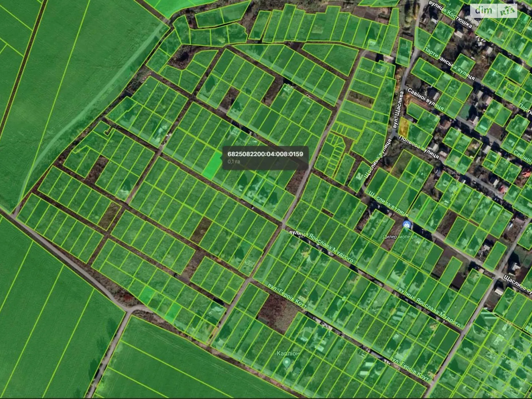Click the blue store marker above Дилер мопедів
Image resolution: width=532 pixels, height=399 pixels.
click(x=406, y=225)
